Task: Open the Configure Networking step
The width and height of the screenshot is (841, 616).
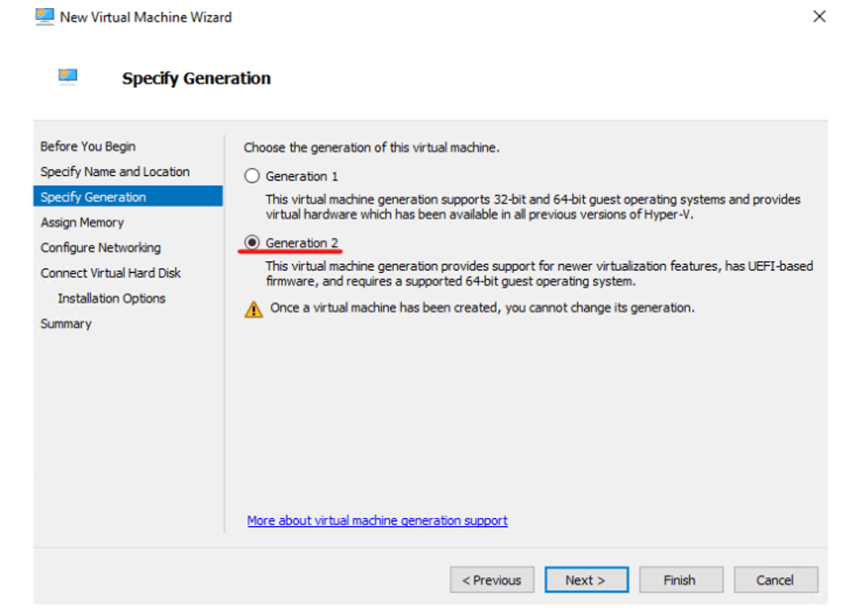Action: click(x=101, y=248)
